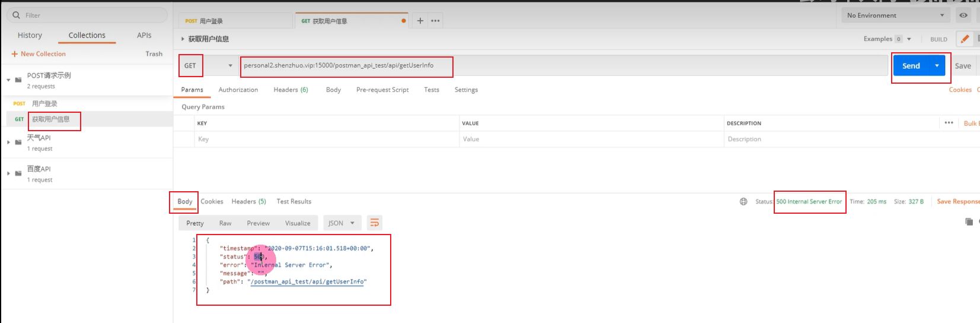Switch to the Test Results response tab
This screenshot has width=980, height=323.
[293, 202]
